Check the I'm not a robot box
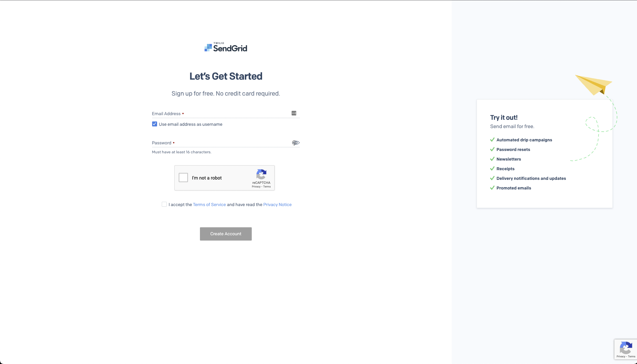The width and height of the screenshot is (637, 364). [183, 178]
